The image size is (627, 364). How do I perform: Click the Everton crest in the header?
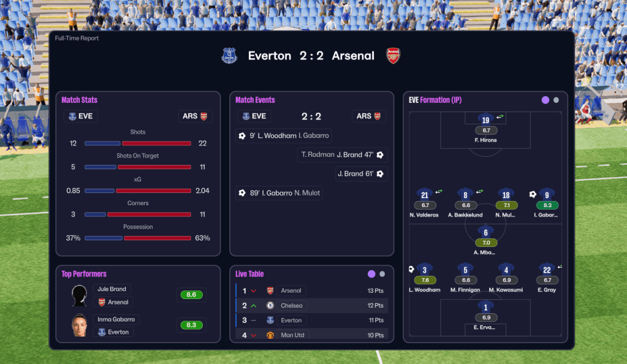(x=229, y=56)
